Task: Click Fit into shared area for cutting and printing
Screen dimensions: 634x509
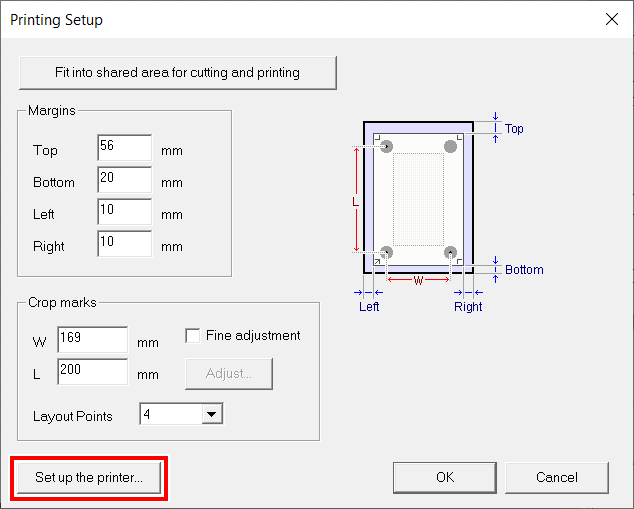Action: (177, 72)
